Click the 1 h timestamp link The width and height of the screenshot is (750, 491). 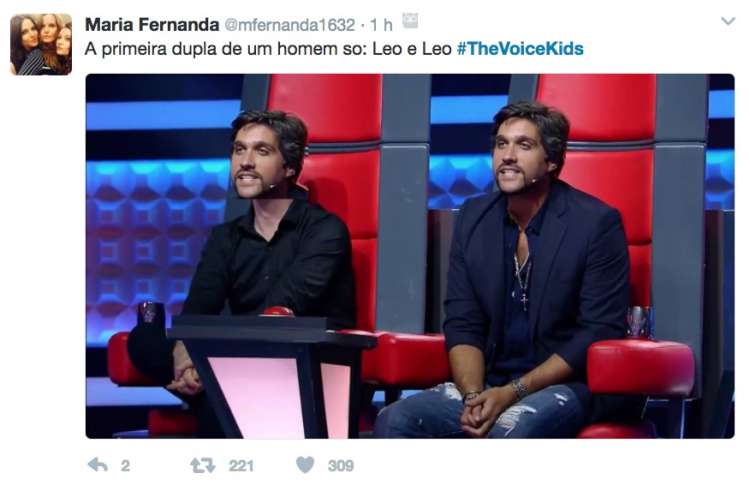(381, 25)
